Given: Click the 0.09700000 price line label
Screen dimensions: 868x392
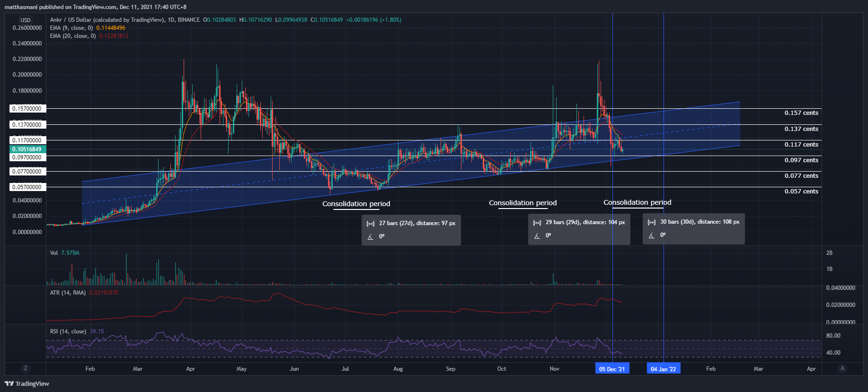Looking at the screenshot, I should 27,157.
